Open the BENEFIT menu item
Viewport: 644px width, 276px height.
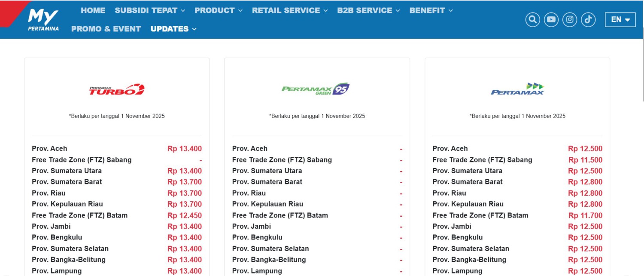[427, 10]
